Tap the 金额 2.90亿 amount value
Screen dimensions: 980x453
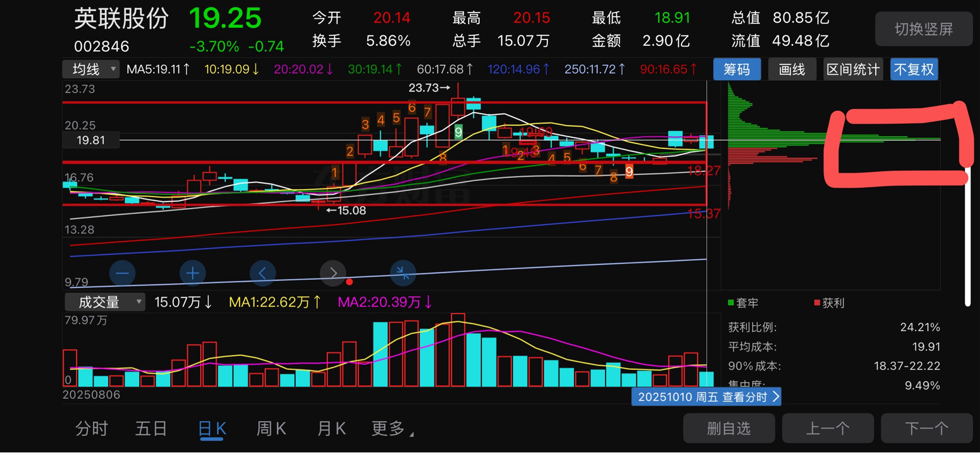[666, 41]
